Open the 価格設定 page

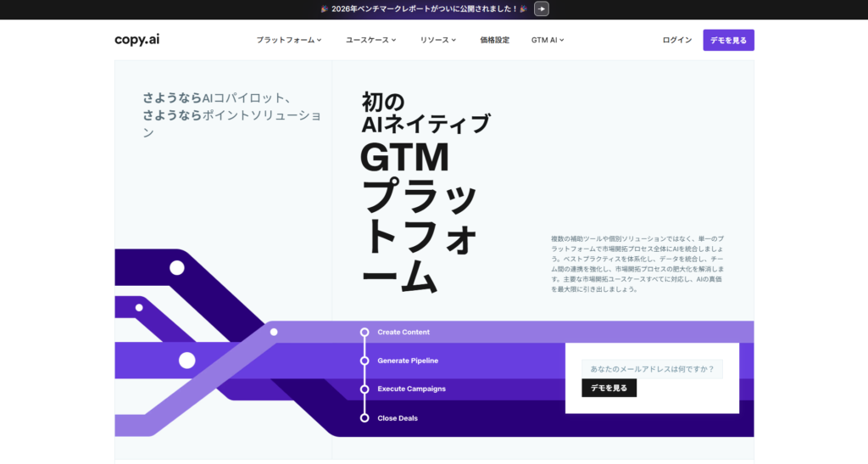coord(494,40)
